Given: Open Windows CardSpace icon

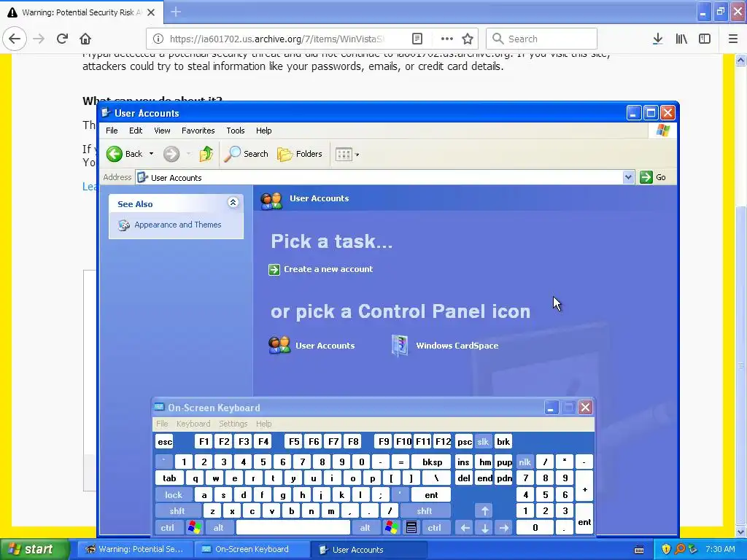Looking at the screenshot, I should click(x=444, y=345).
